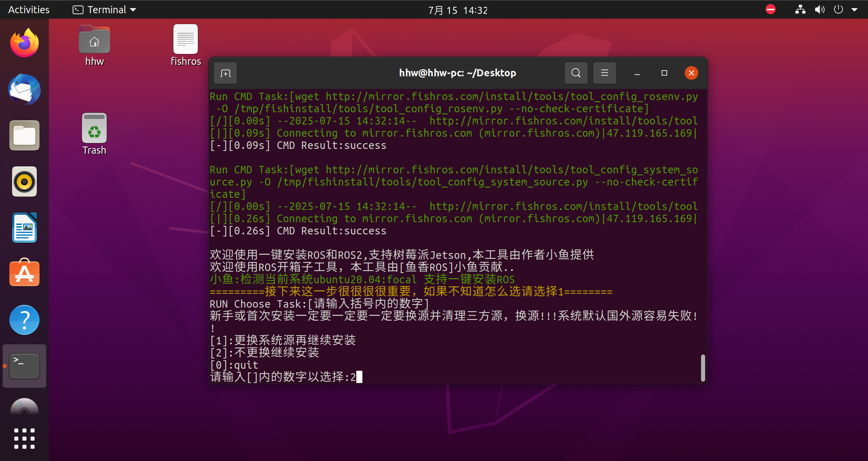The height and width of the screenshot is (461, 868).
Task: Open the hhw home folder on desktop
Action: [94, 46]
